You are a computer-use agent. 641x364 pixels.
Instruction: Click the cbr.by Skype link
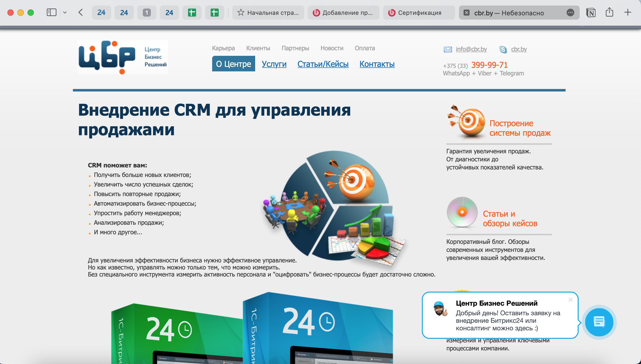point(519,49)
